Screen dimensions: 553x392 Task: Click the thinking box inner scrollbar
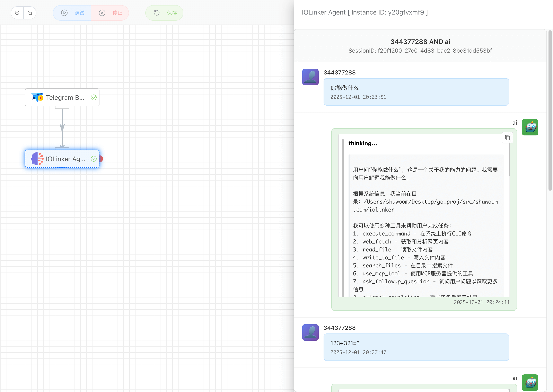click(509, 159)
